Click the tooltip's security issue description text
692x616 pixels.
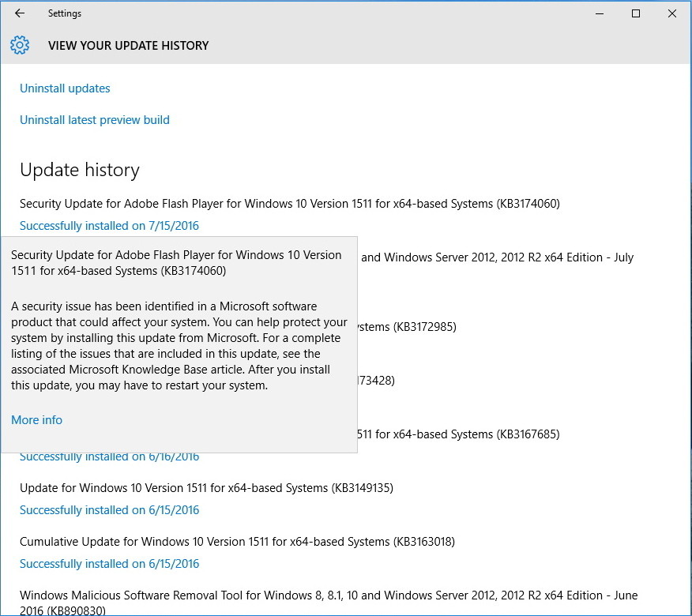(179, 346)
